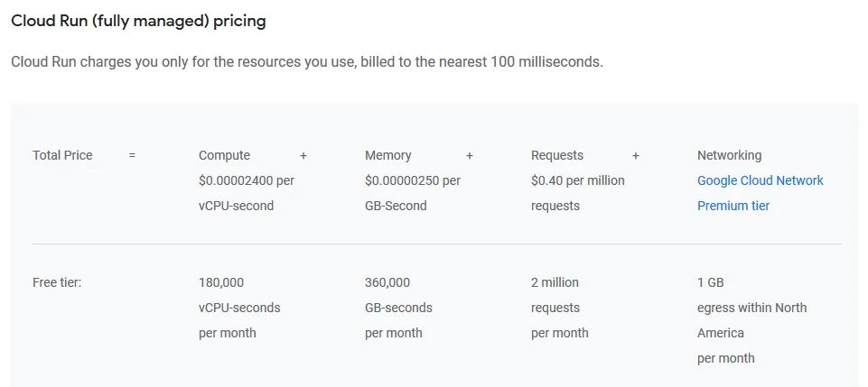Click the Memory column heading
Screen dimensions: 868x387
click(x=388, y=155)
